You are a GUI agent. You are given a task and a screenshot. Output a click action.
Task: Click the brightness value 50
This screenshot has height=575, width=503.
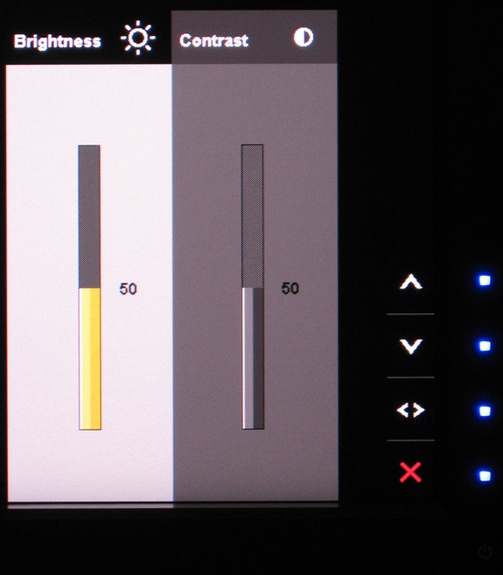point(128,289)
